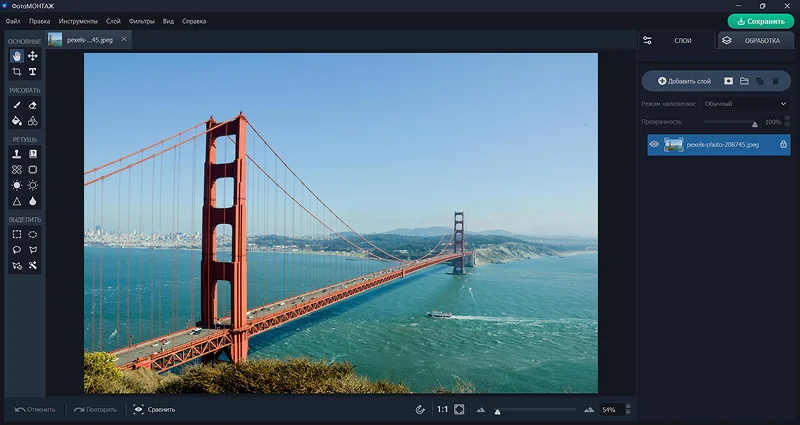Select the Shapes tool
Viewport: 800px width, 425px height.
pyautogui.click(x=33, y=121)
